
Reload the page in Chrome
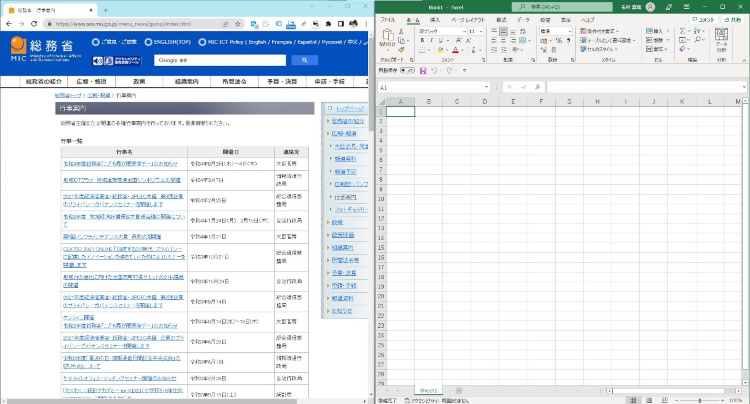point(34,23)
